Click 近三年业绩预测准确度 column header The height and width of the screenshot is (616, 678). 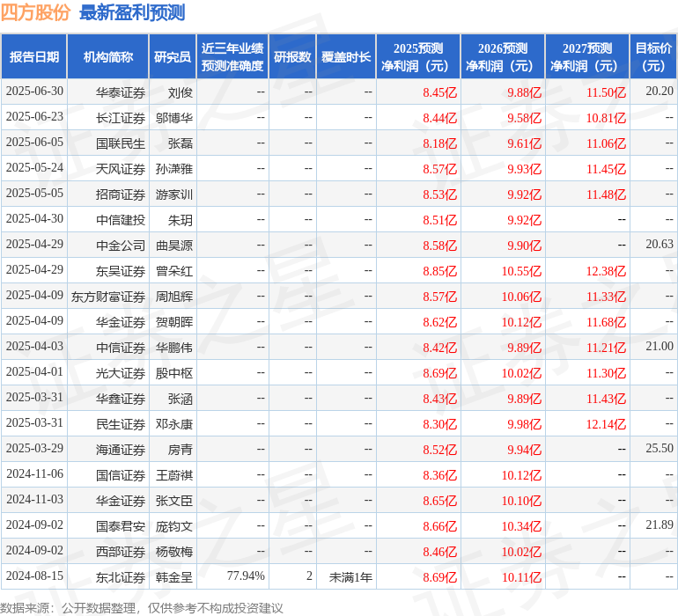click(x=232, y=56)
